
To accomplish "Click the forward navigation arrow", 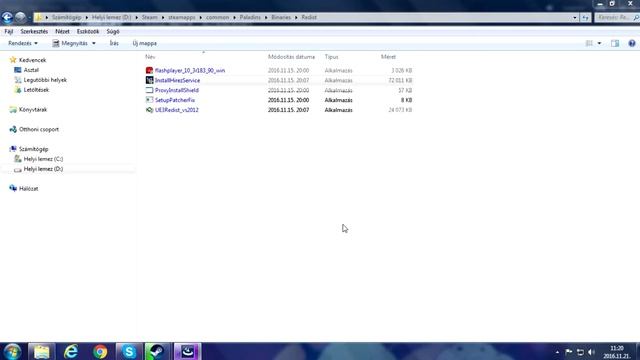I will (20, 17).
